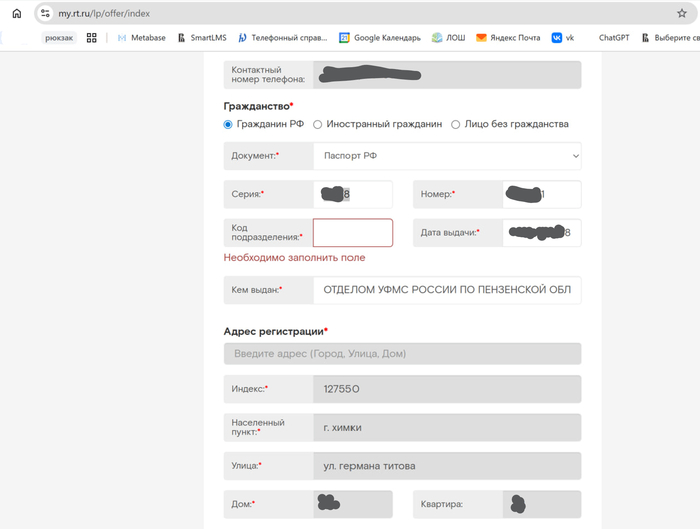The height and width of the screenshot is (529, 700).
Task: Open the Metabase bookmark
Action: (141, 38)
